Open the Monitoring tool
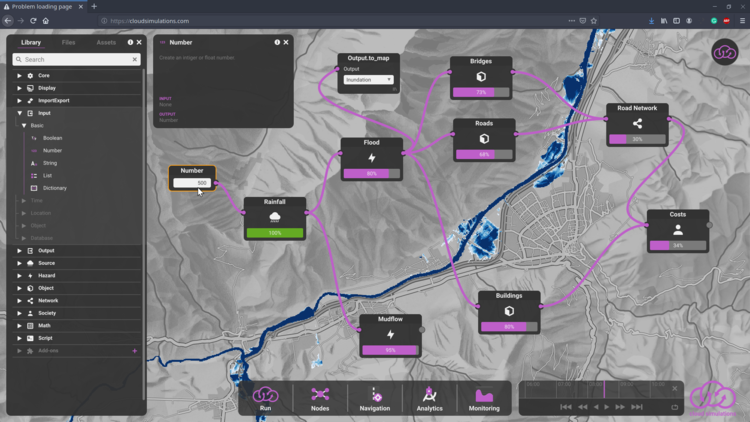This screenshot has height=422, width=750. click(x=484, y=399)
